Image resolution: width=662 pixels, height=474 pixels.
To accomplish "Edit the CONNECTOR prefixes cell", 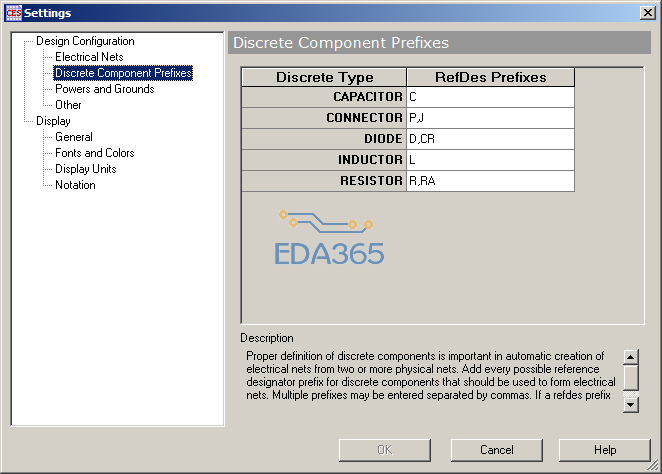I will click(x=490, y=118).
